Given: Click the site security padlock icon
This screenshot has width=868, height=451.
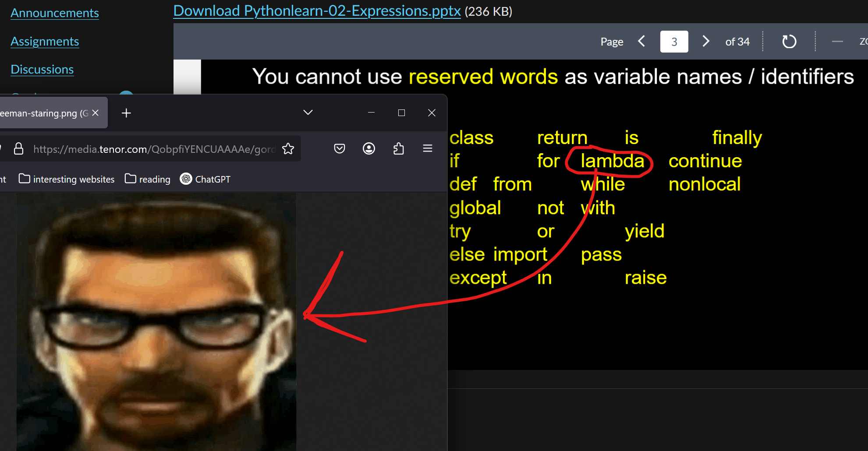Looking at the screenshot, I should pyautogui.click(x=18, y=149).
